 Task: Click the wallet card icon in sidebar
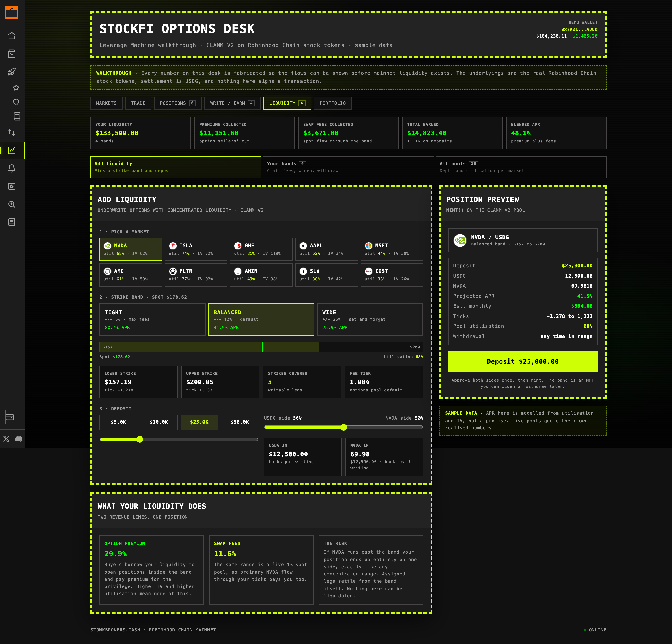(10, 417)
